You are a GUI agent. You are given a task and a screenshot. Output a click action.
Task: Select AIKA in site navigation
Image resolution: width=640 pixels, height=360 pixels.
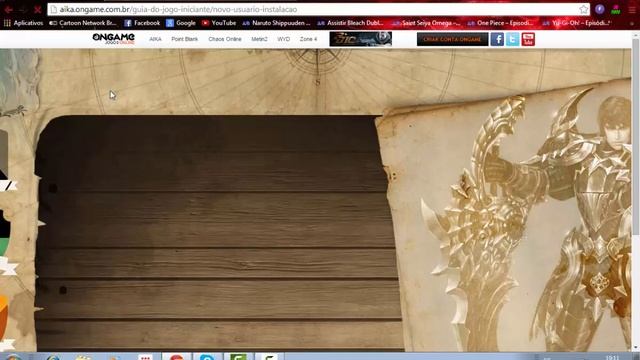pyautogui.click(x=155, y=39)
